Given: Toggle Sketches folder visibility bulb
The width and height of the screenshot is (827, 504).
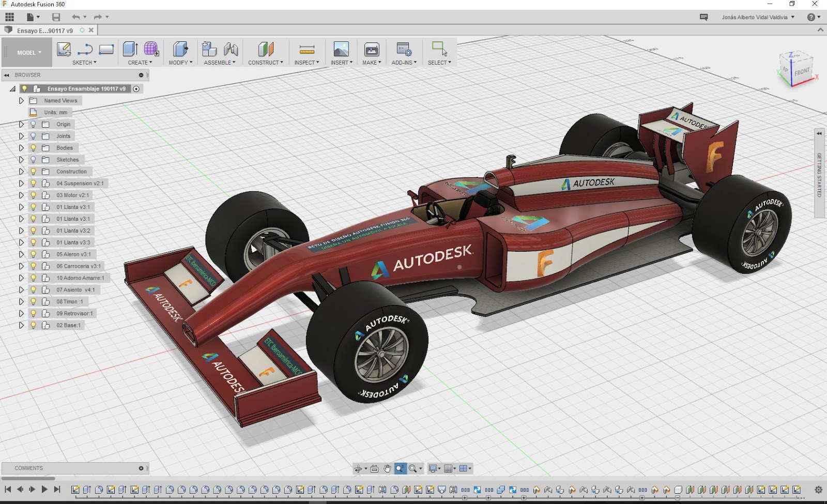Looking at the screenshot, I should [34, 160].
